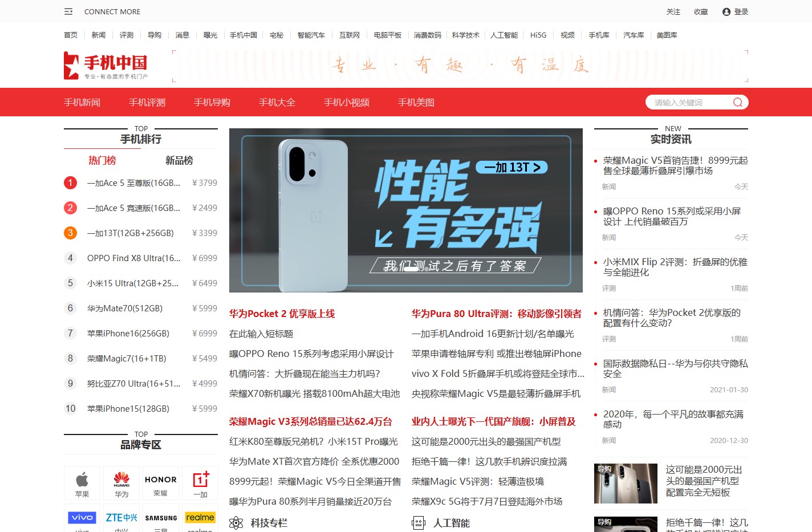Open 手机库 in the top navigation

point(599,35)
